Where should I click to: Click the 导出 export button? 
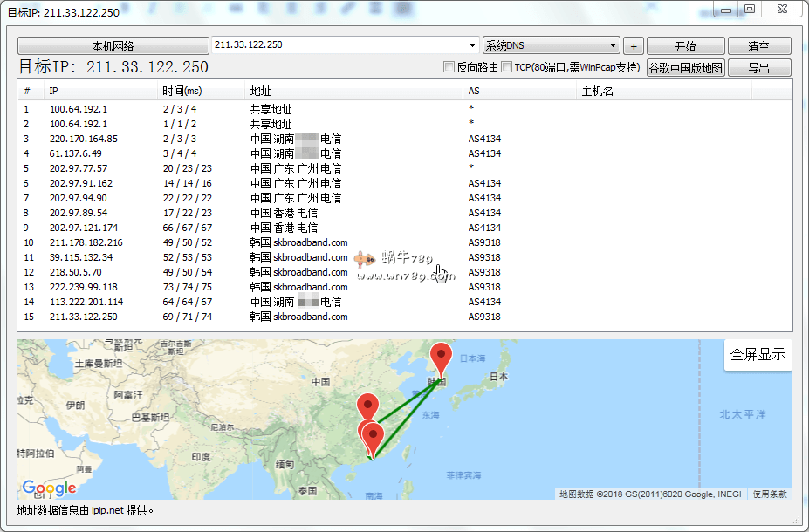pos(758,68)
